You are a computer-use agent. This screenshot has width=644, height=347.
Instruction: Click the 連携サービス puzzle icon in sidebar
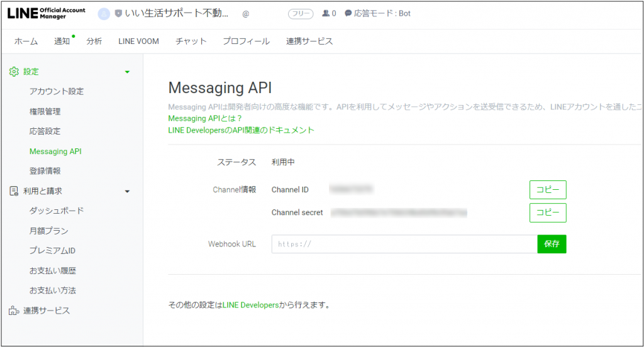pos(14,311)
